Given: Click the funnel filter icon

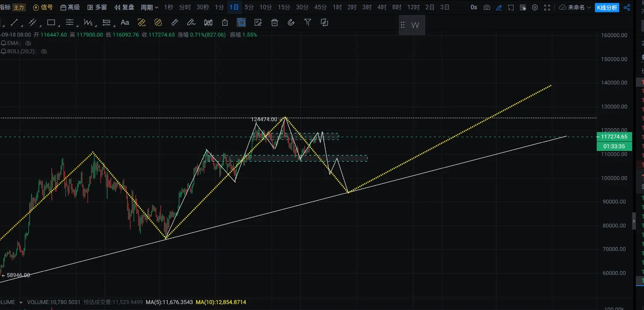Looking at the screenshot, I should (x=308, y=23).
